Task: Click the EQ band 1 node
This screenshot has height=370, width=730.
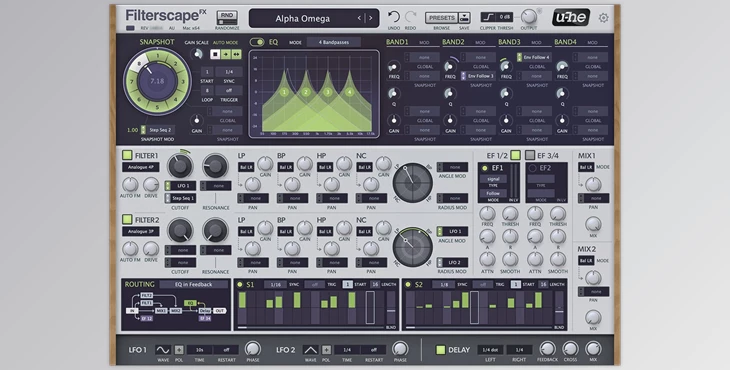Action: coord(284,92)
